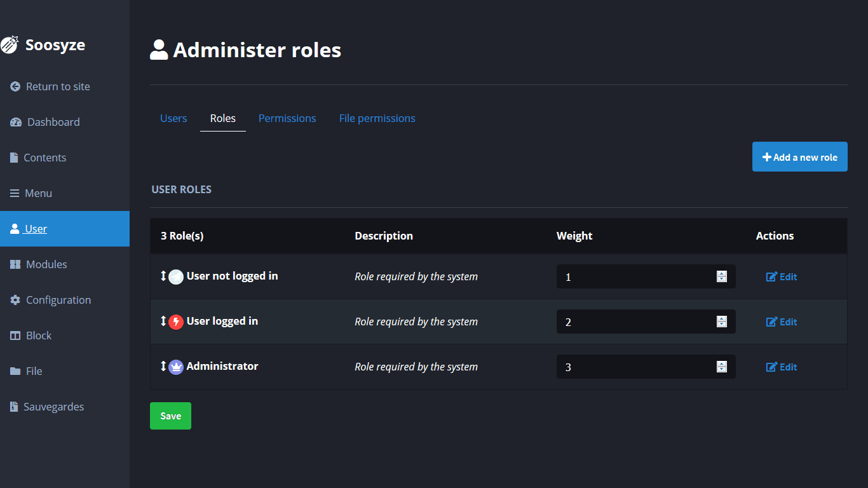
Task: Switch to the Permissions tab
Action: pyautogui.click(x=287, y=118)
